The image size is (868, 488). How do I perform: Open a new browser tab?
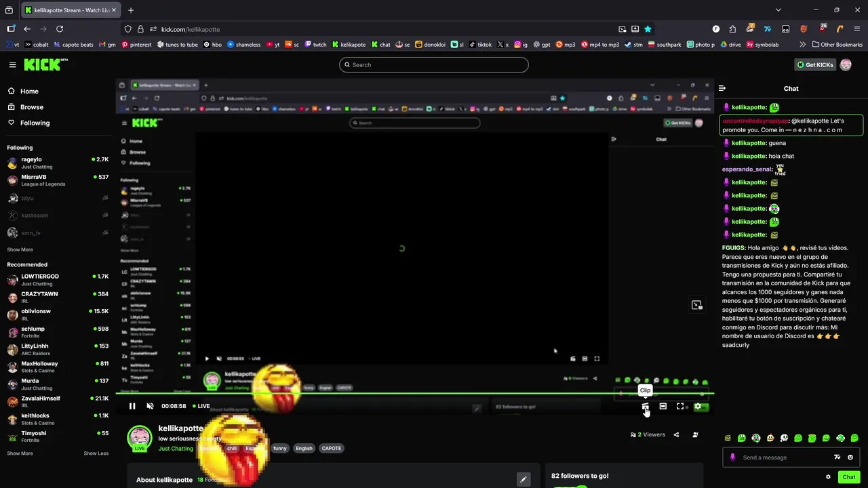click(x=131, y=10)
